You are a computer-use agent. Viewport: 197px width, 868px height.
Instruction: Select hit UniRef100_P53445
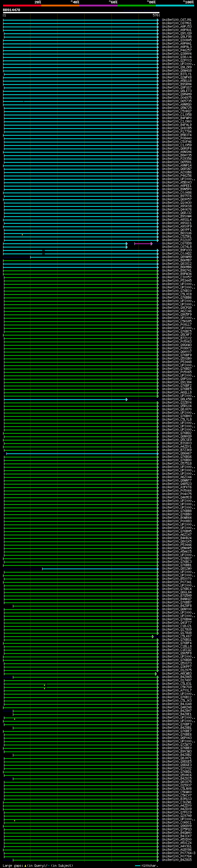click(x=177, y=280)
